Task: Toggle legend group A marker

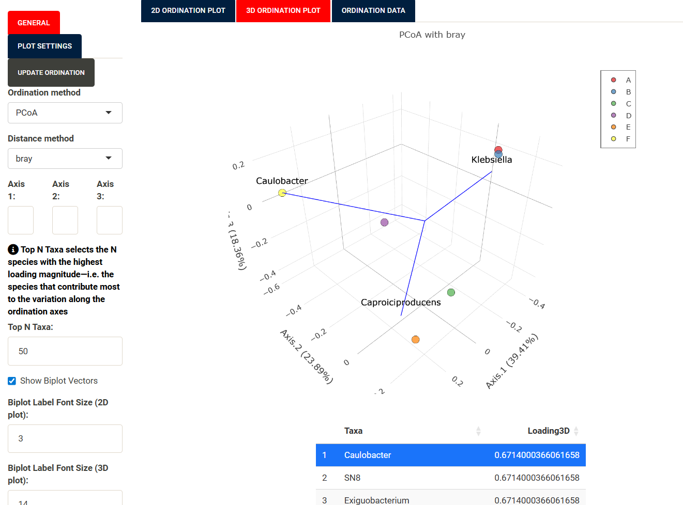Action: pyautogui.click(x=614, y=80)
